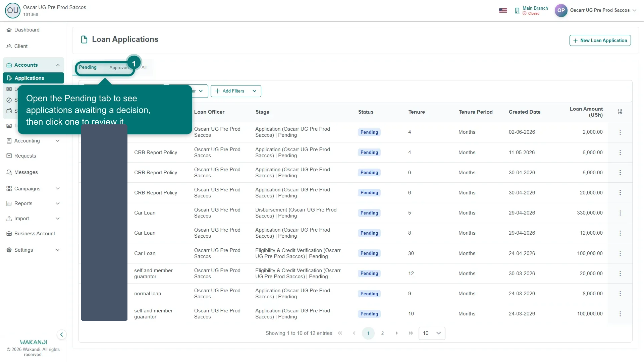Screen dimensions: 644x362
Task: Click the US flag language icon
Action: [x=503, y=10]
